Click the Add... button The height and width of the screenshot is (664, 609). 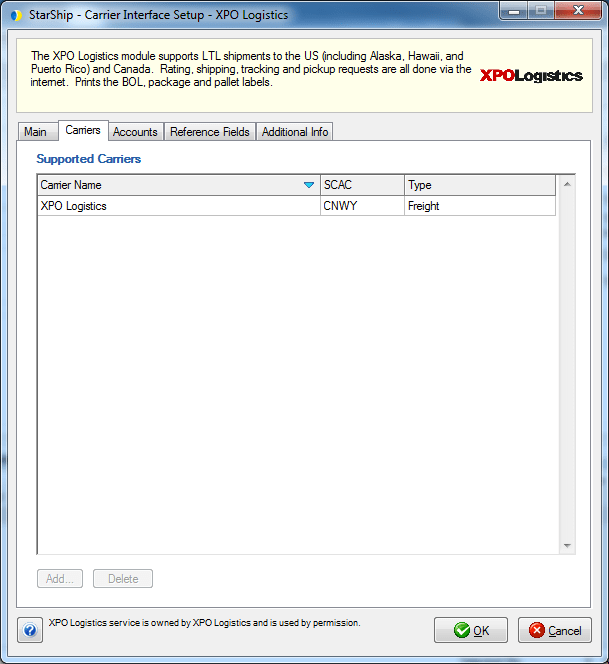[60, 578]
